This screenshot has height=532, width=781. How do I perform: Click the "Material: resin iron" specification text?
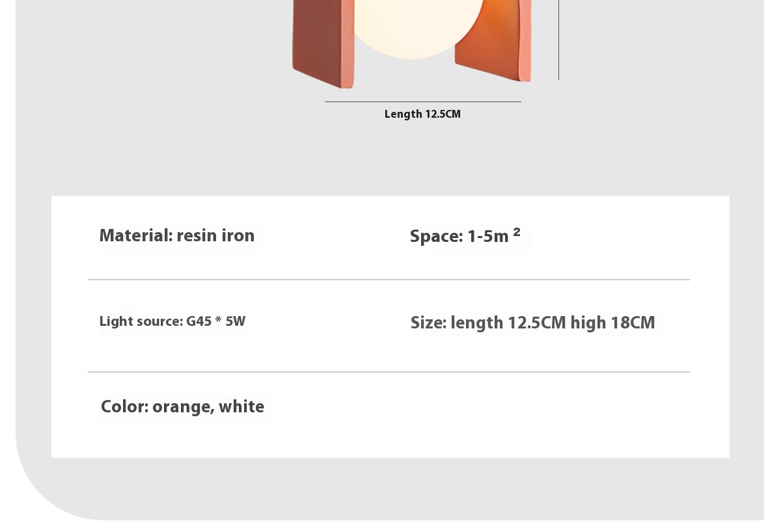click(177, 236)
